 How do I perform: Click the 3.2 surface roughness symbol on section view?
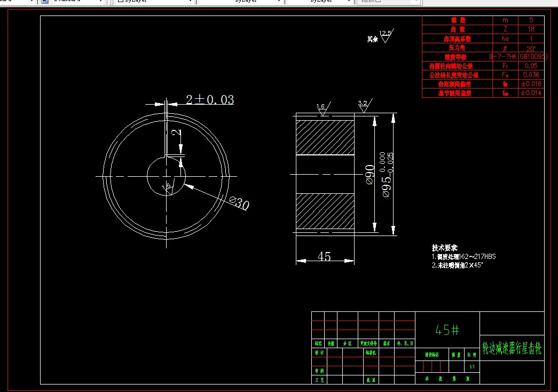coord(365,105)
